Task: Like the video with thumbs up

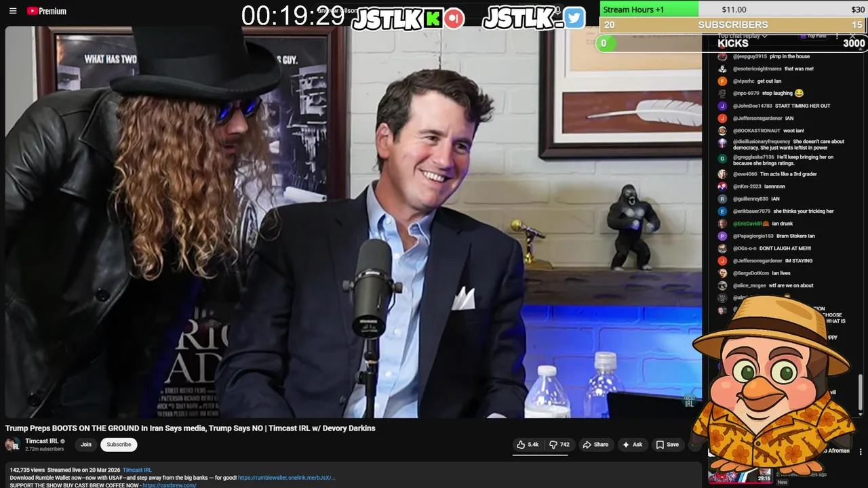Action: pos(528,445)
